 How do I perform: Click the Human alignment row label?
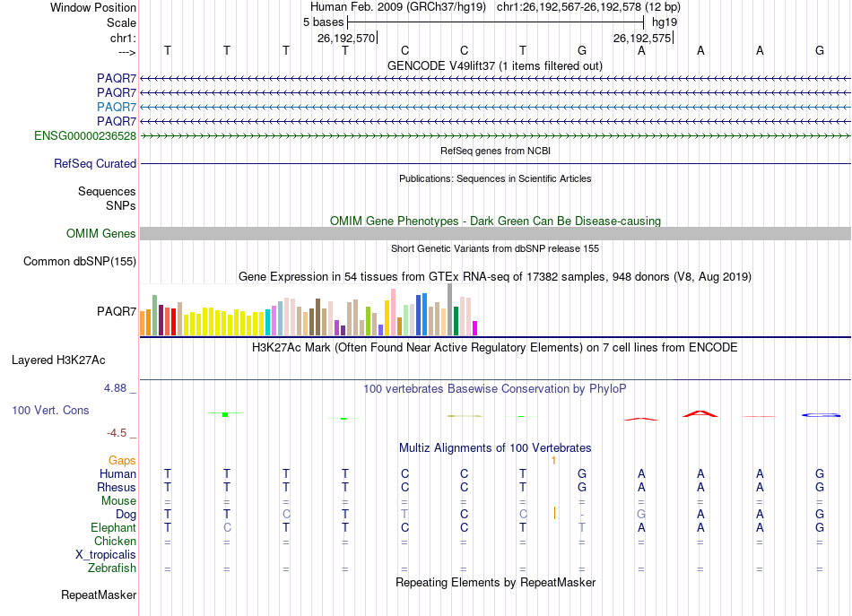pos(117,473)
